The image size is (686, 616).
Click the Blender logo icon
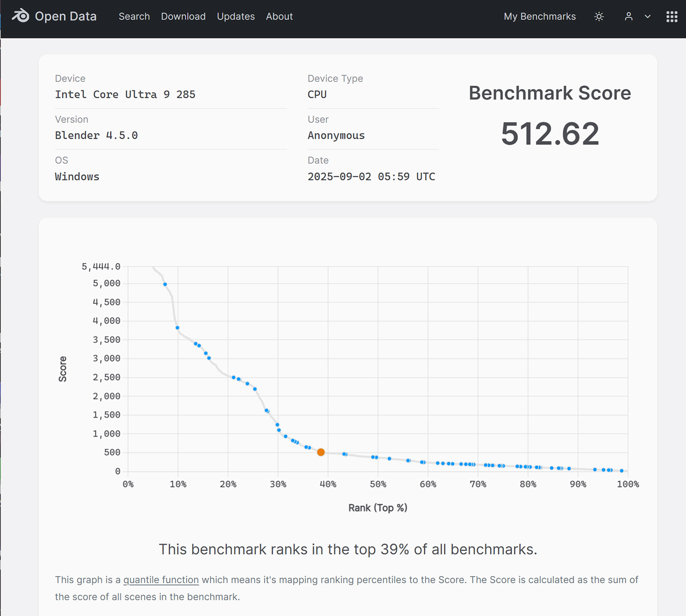tap(20, 16)
